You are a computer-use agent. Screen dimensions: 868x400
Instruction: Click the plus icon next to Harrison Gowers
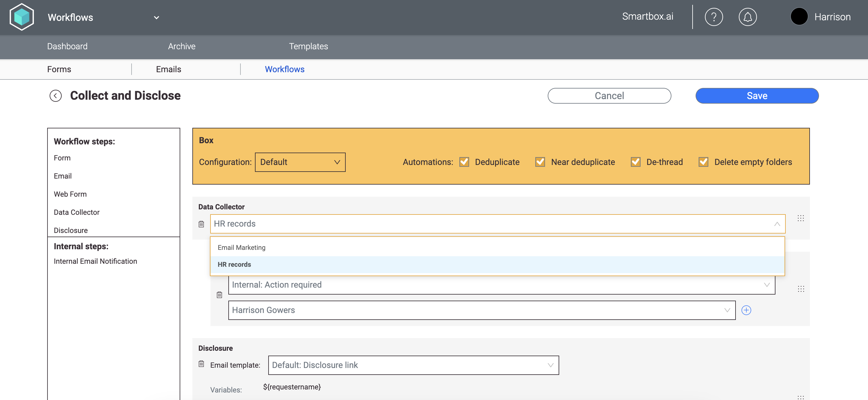(x=746, y=310)
